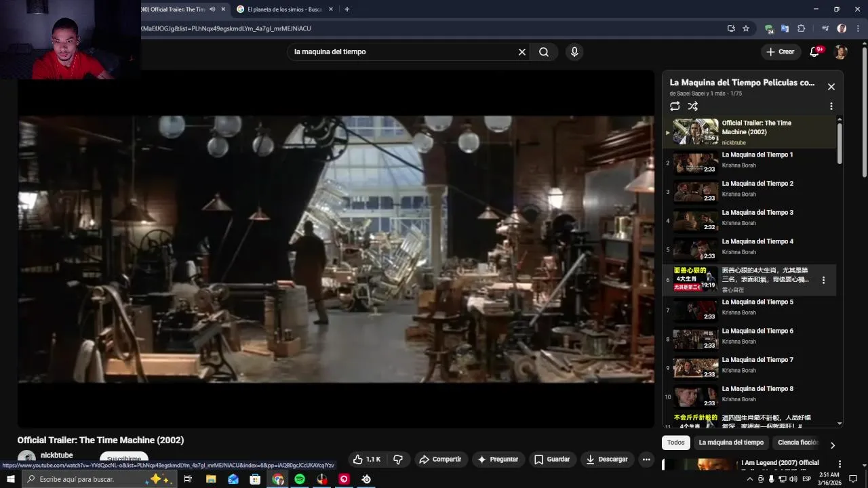Image resolution: width=868 pixels, height=488 pixels.
Task: Clear the search box text with the X
Action: (522, 52)
